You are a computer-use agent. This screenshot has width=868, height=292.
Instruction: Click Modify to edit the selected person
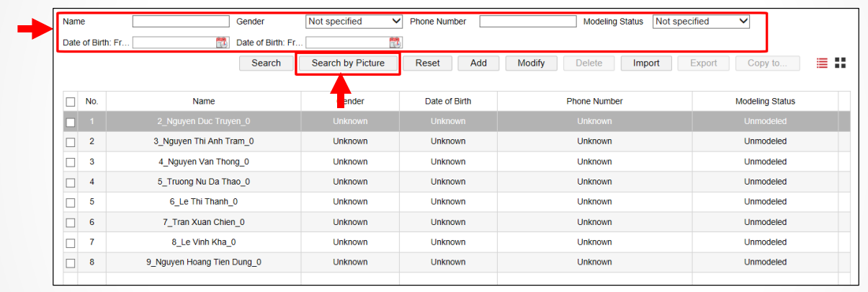click(x=531, y=63)
